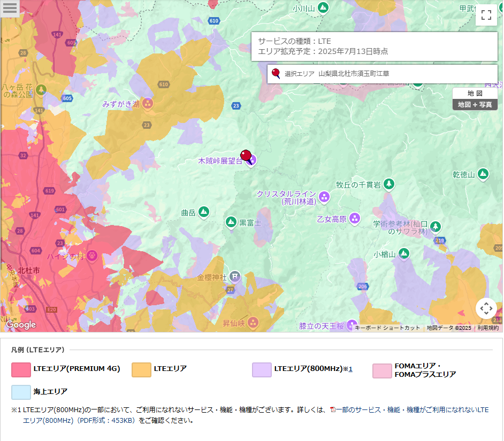Screen dimensions: 504x441
Task: Click route 23 blue shield marker
Action: (x=236, y=106)
